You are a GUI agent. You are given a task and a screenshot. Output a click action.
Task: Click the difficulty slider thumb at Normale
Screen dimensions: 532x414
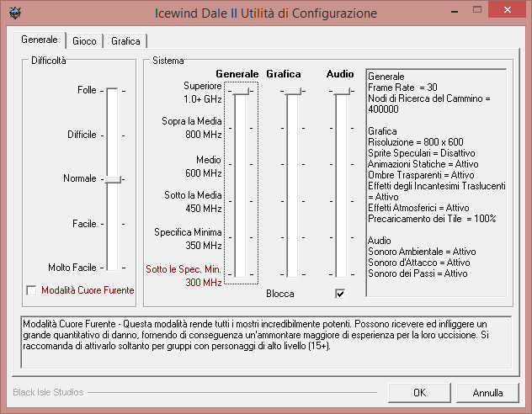114,179
